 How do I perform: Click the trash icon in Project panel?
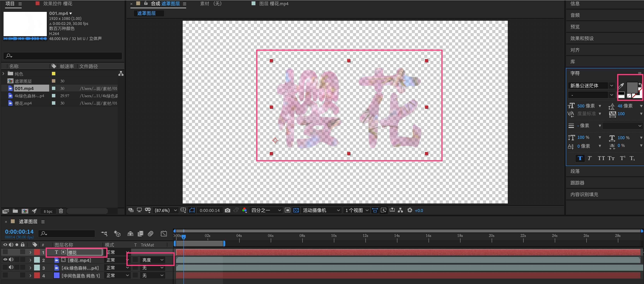click(x=61, y=211)
